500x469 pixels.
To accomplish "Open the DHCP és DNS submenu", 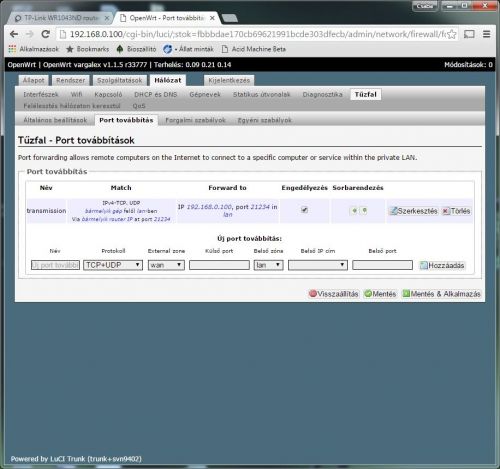I will tap(155, 94).
